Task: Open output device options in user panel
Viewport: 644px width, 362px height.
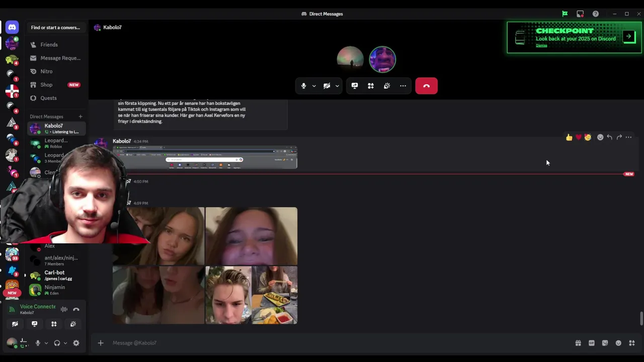Action: [65, 343]
